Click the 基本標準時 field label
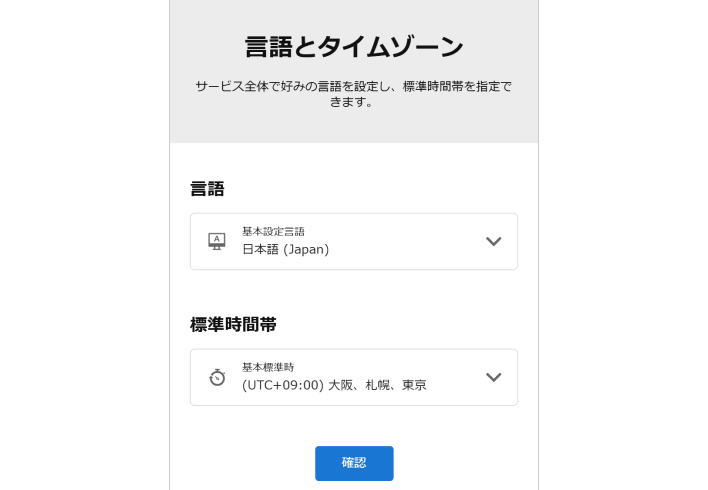This screenshot has height=490, width=708. (268, 367)
